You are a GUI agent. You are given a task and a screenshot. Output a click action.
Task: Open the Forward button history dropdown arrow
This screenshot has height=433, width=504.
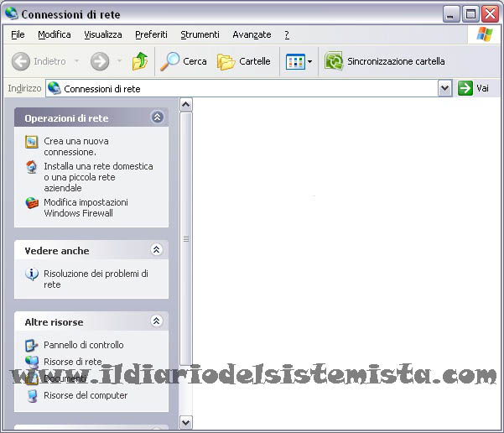(x=119, y=60)
